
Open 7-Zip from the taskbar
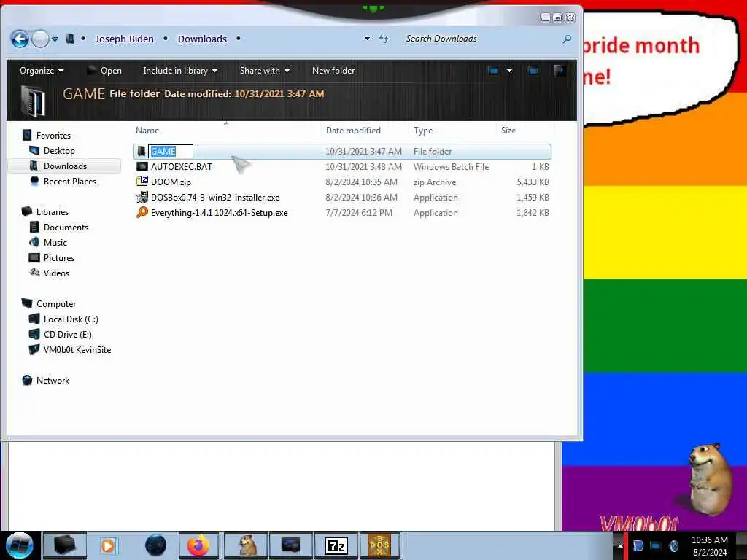(x=336, y=545)
